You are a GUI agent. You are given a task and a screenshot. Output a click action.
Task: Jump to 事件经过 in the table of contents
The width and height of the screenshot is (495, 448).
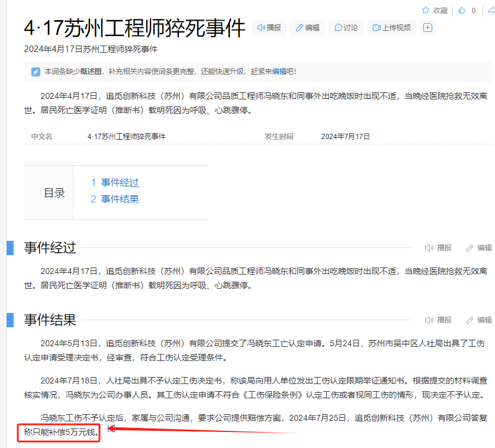click(120, 183)
